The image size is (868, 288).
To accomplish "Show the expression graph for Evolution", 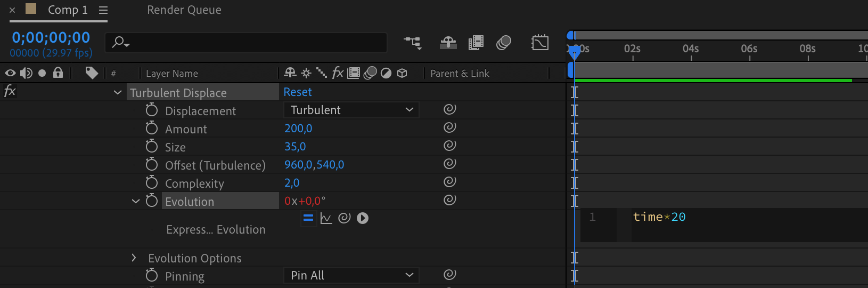I will pos(326,218).
